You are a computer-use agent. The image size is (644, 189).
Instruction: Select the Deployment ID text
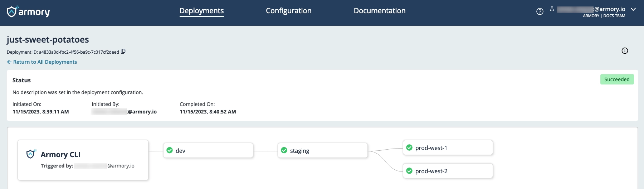[63, 52]
